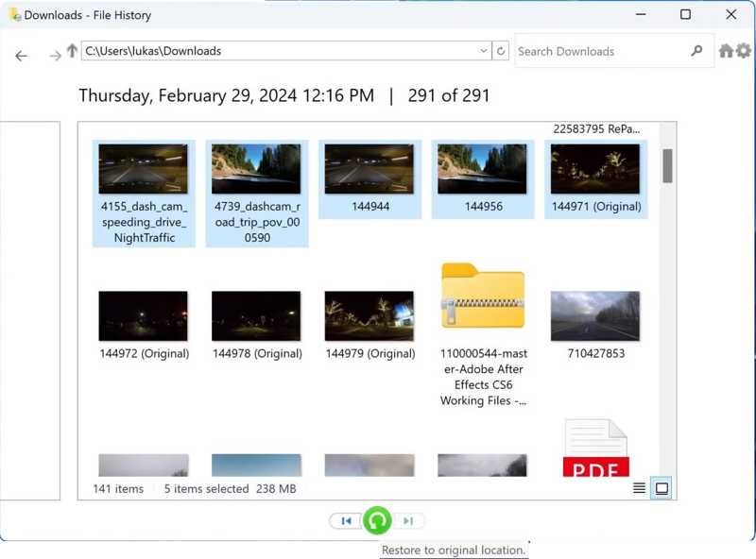Click the address path C:\Users\lukas\Downloads

[x=153, y=51]
